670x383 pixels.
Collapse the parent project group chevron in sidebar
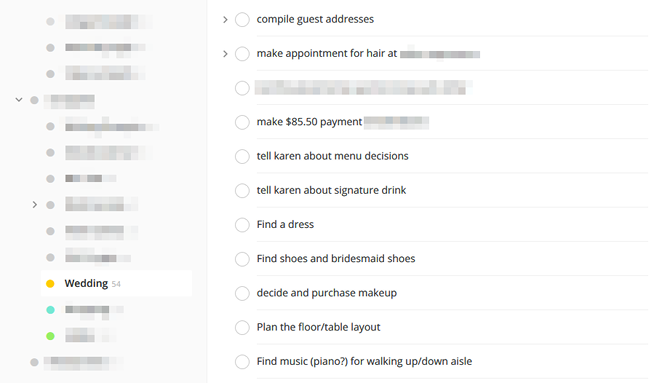(x=19, y=100)
